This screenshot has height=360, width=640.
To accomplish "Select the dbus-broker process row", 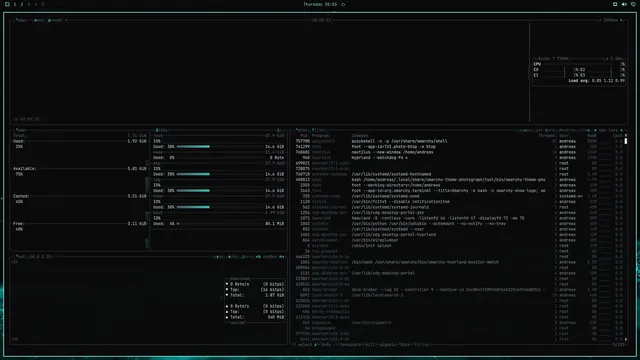I will [459, 290].
